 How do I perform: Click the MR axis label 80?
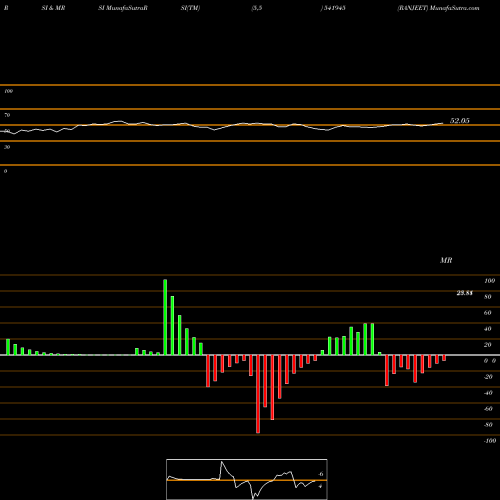tap(488, 297)
